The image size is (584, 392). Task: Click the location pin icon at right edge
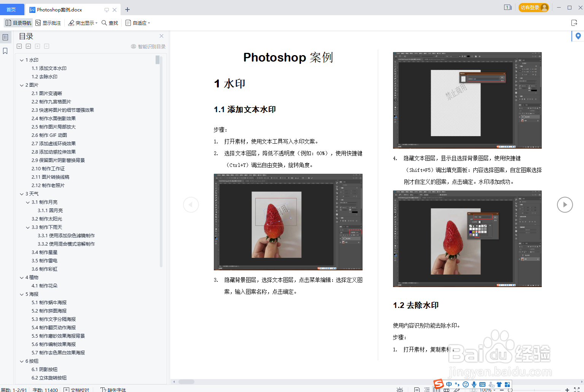coord(578,36)
